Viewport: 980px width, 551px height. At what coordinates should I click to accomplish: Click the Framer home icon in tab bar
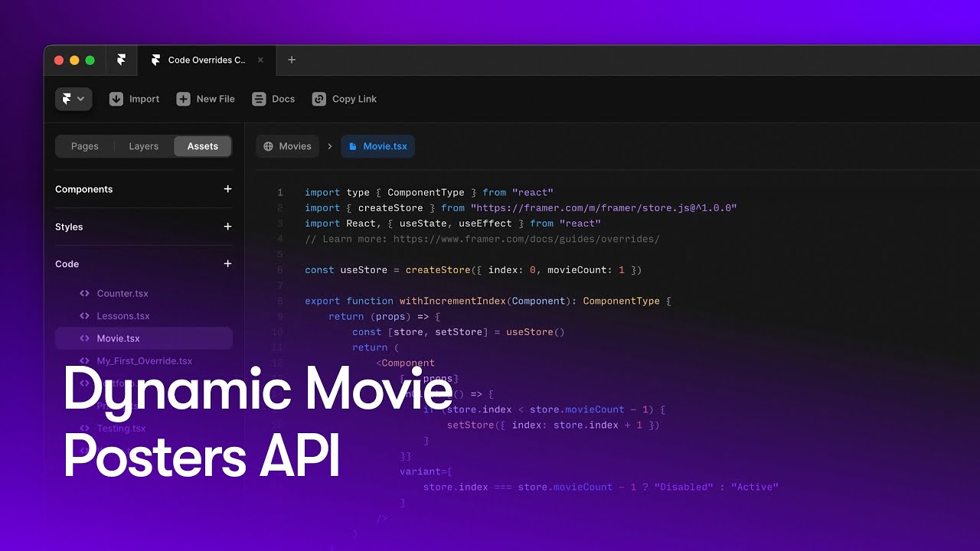(121, 60)
